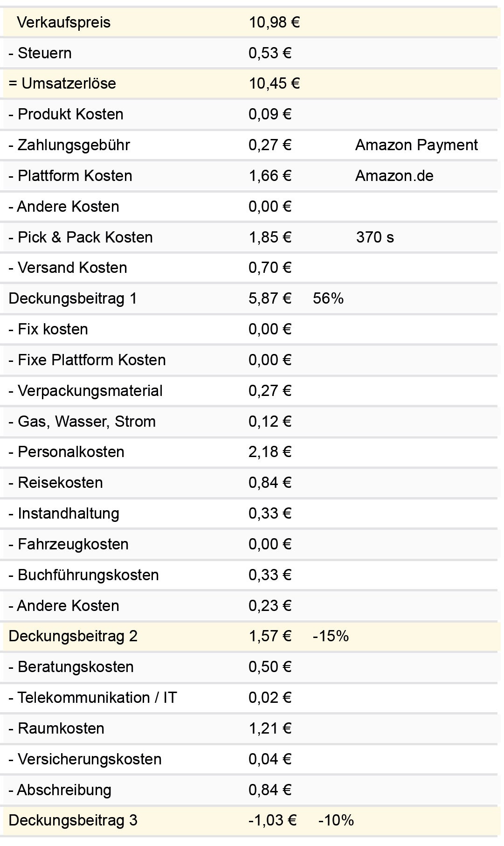
Task: Click the Deckungsbeitrag 2 percentage -15%
Action: click(331, 636)
